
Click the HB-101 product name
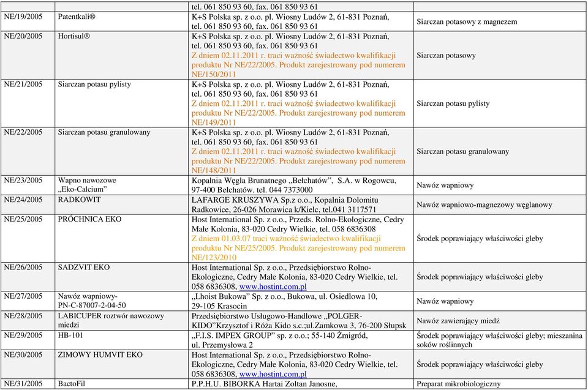tap(70, 336)
